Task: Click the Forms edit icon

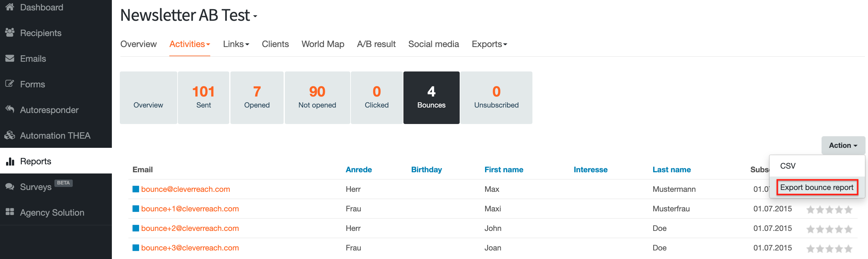Action: [x=10, y=83]
